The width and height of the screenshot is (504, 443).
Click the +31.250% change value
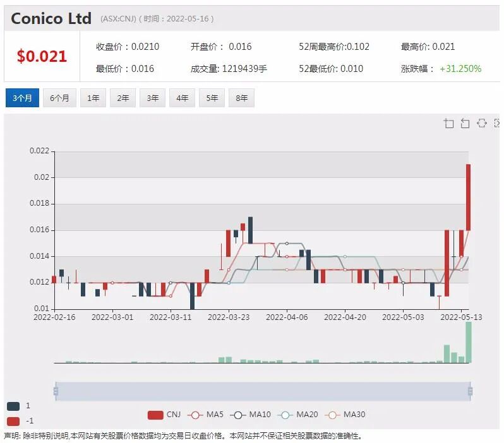460,69
